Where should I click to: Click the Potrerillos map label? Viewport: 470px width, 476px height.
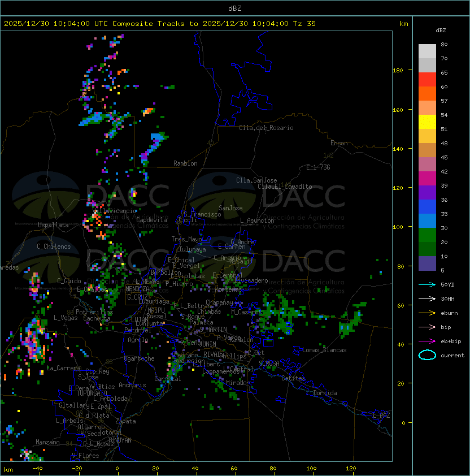point(94,312)
